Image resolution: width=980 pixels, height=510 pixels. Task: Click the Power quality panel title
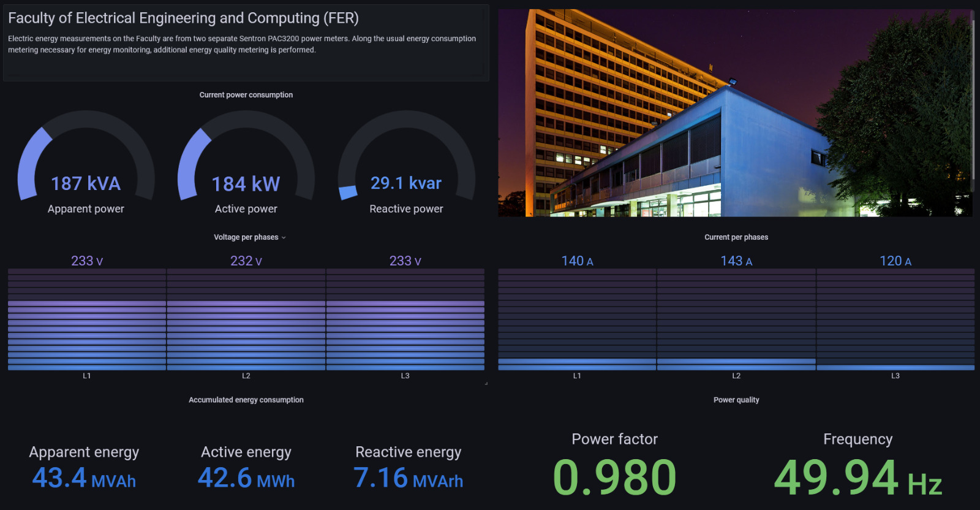[736, 400]
